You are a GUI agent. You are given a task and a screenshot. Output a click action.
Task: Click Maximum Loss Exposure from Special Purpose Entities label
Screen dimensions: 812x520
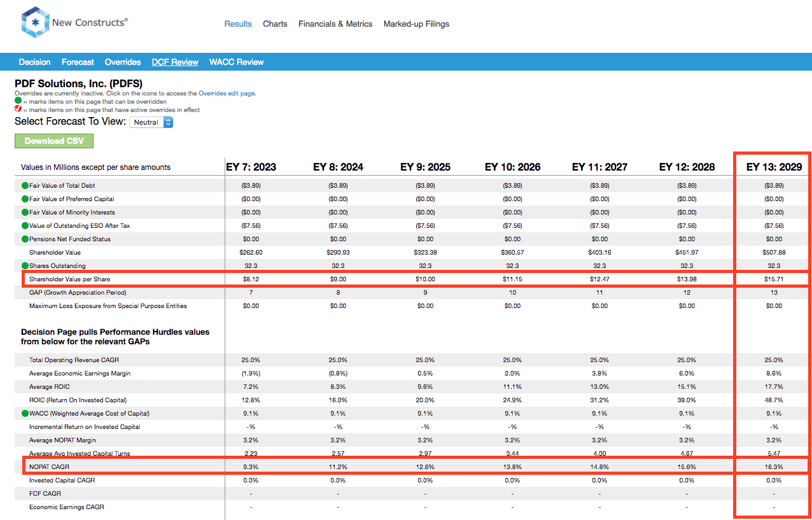pyautogui.click(x=108, y=306)
